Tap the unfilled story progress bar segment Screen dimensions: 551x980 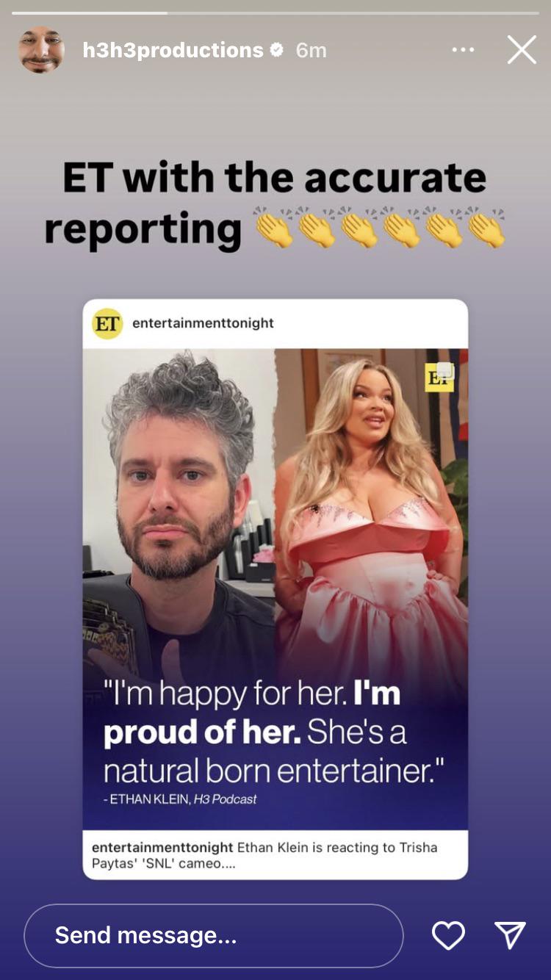pyautogui.click(x=353, y=12)
